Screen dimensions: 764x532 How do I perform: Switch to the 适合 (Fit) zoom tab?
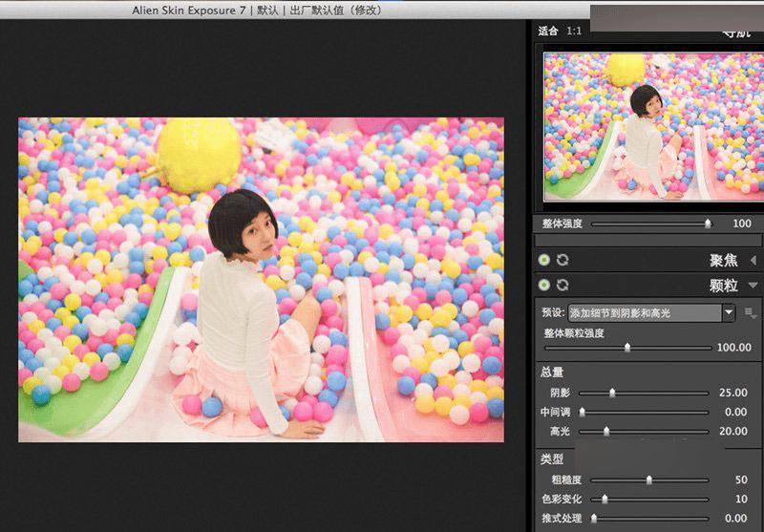pyautogui.click(x=548, y=31)
